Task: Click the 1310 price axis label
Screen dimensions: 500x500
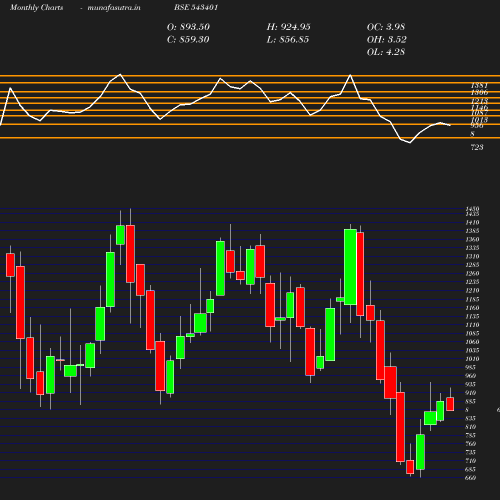Action: click(472, 256)
